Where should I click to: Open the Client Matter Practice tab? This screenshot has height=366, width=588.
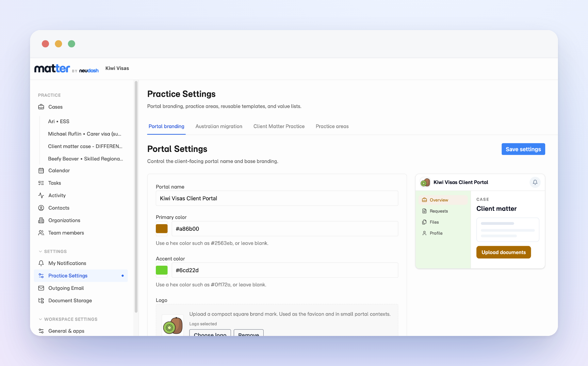[279, 126]
